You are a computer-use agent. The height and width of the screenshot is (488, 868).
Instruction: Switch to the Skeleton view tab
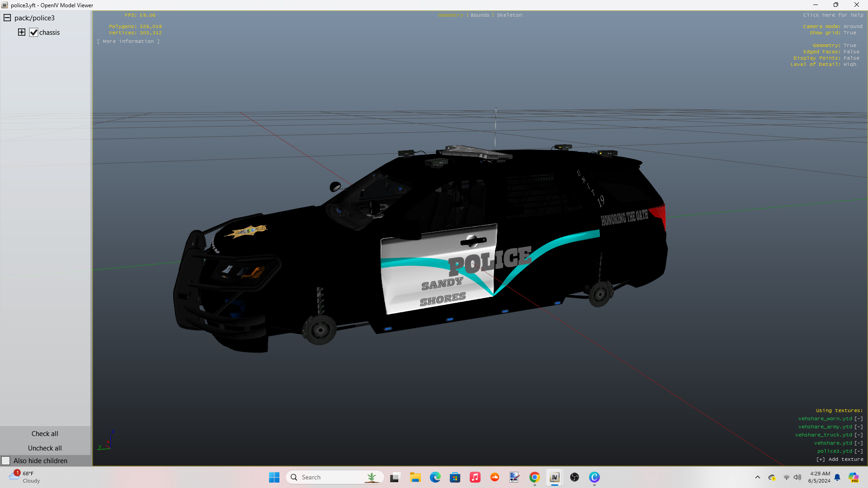coord(509,15)
